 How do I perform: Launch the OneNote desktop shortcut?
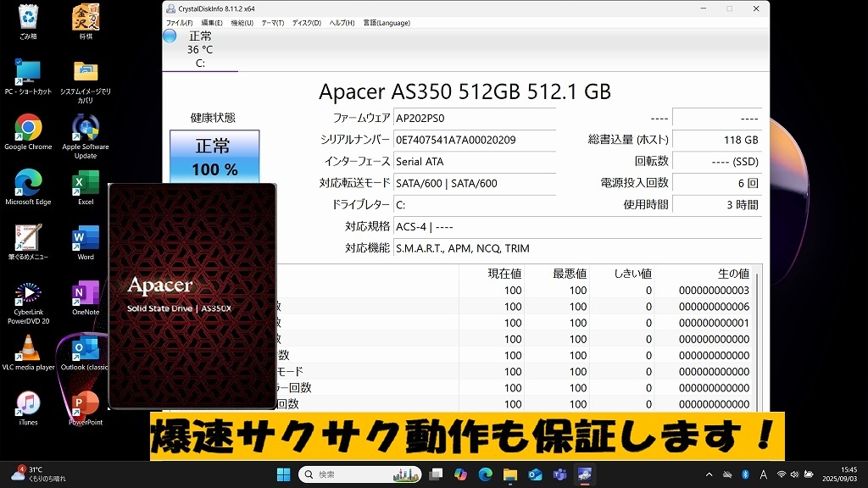click(x=86, y=297)
